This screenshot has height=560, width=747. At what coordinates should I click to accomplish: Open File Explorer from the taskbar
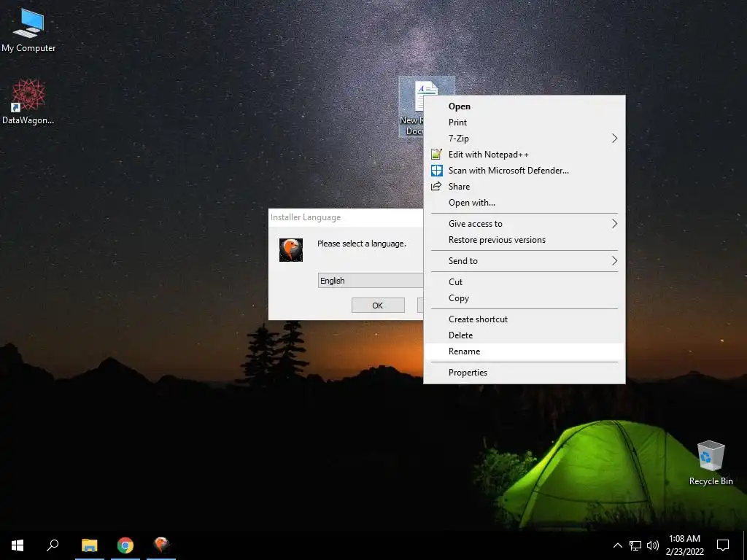89,545
